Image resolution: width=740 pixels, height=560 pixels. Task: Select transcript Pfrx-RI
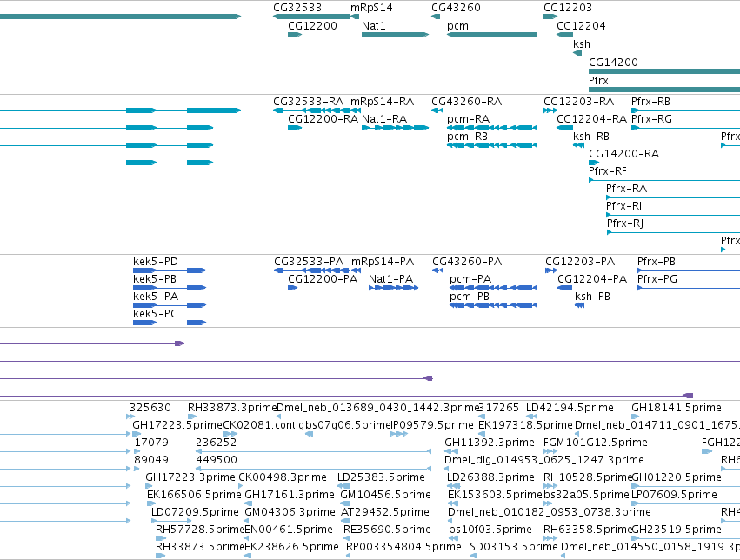point(623,206)
